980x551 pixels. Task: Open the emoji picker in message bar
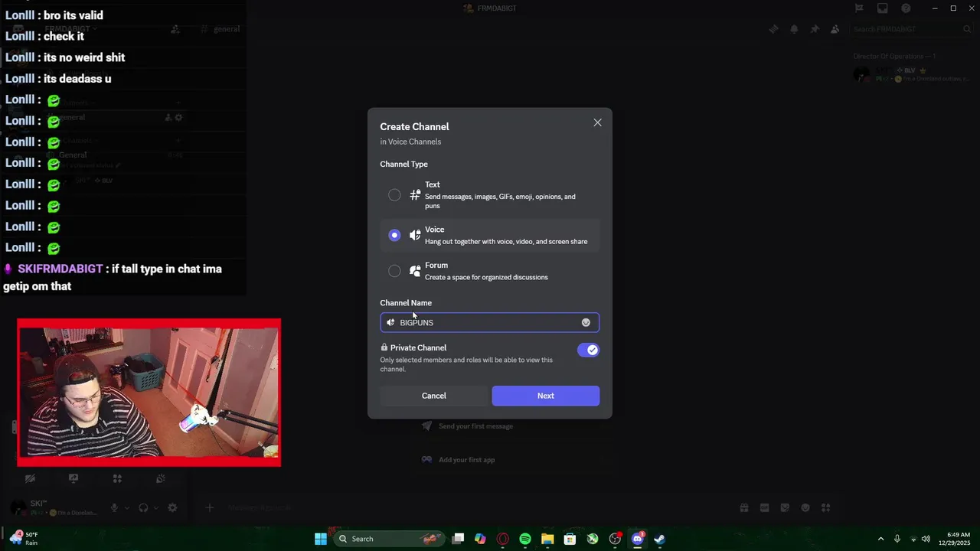805,507
